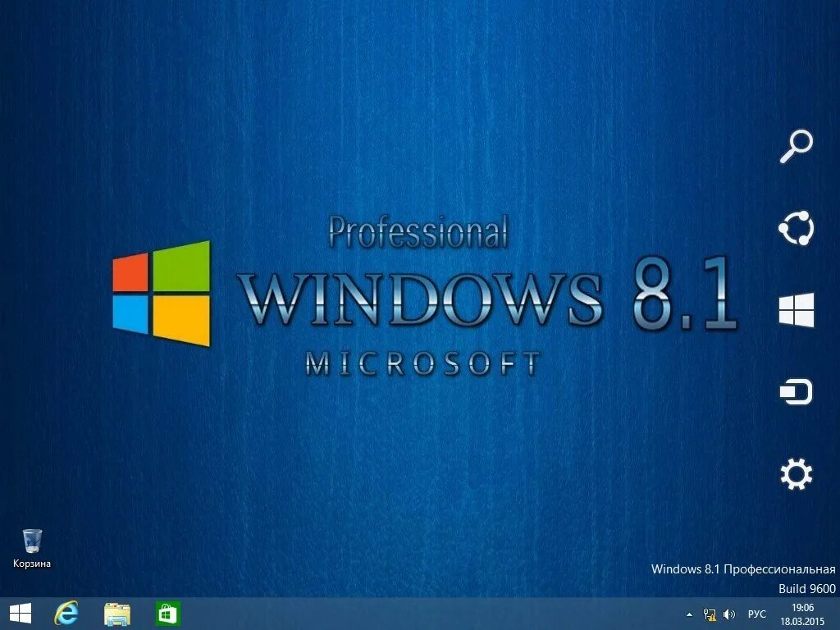The height and width of the screenshot is (630, 840).
Task: Switch input language via РУС indicator
Action: 757,614
